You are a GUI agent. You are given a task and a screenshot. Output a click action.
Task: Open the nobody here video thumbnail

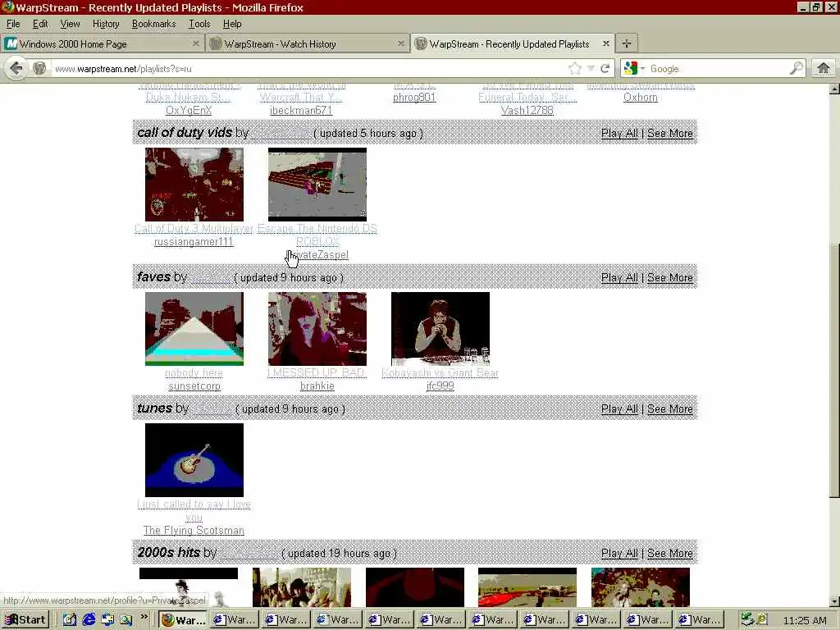(x=194, y=329)
